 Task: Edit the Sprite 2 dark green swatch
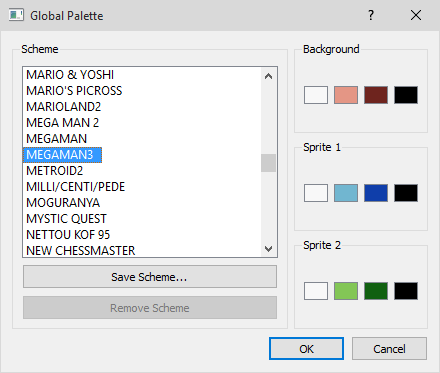(x=376, y=291)
